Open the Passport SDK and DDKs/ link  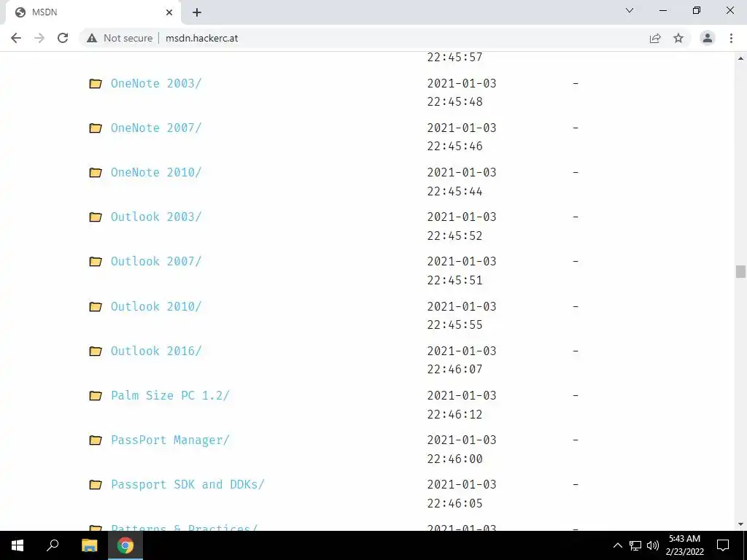click(x=187, y=484)
